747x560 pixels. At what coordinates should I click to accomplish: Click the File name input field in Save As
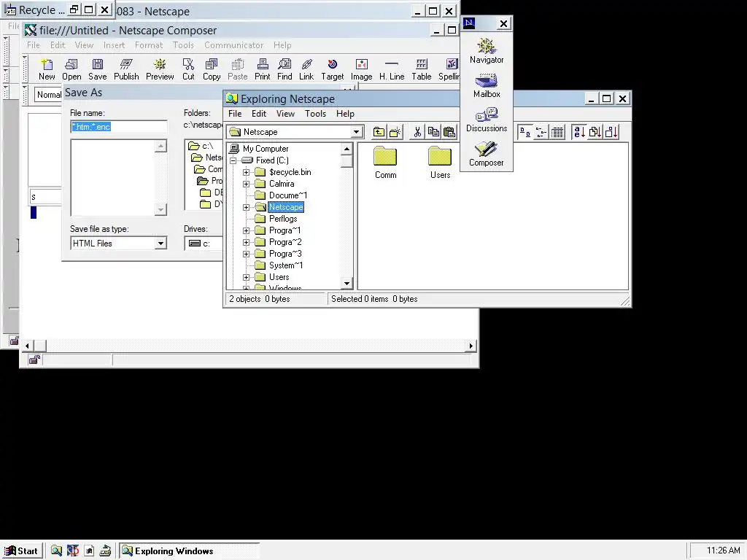click(119, 127)
